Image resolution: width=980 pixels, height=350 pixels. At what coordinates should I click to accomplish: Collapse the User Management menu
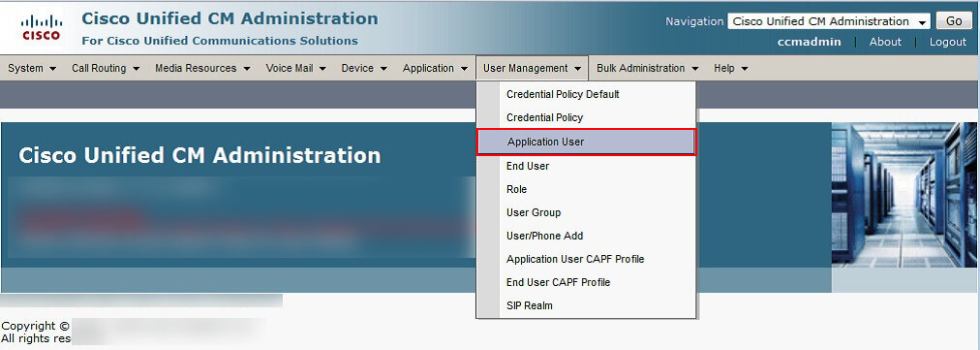tap(532, 68)
